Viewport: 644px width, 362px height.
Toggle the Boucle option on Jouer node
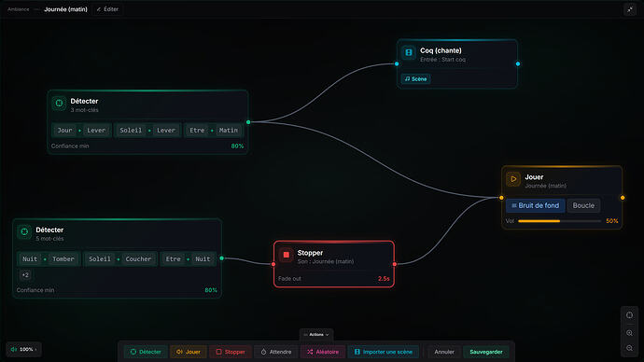[x=583, y=205]
